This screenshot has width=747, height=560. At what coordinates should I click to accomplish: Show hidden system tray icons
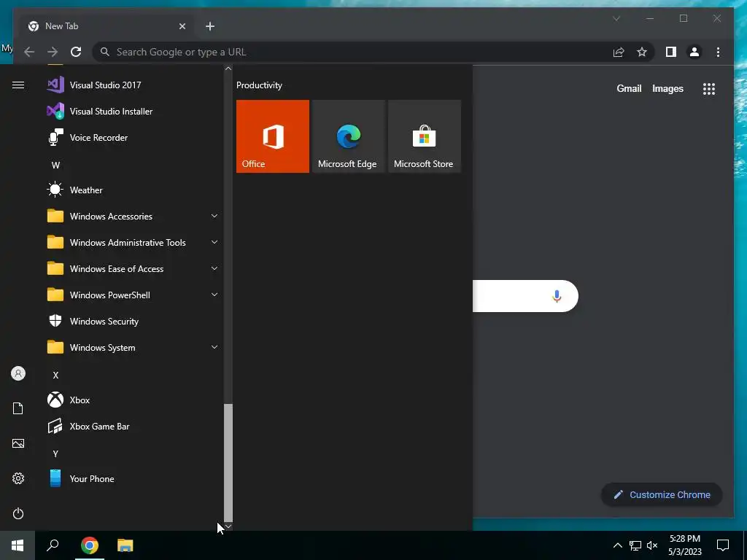(x=617, y=545)
